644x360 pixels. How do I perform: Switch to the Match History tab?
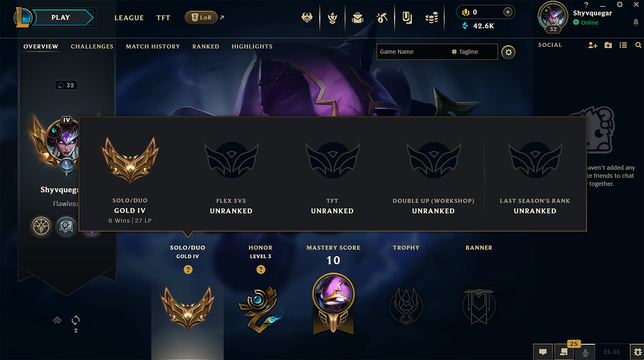click(x=153, y=46)
